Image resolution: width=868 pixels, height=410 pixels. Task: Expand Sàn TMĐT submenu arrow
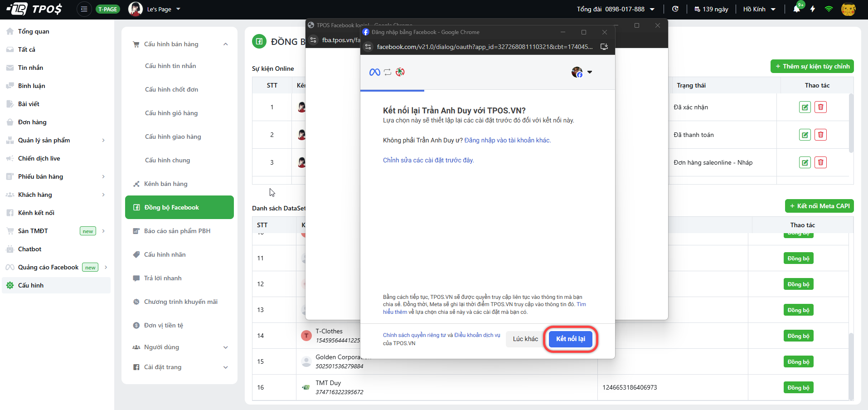click(x=103, y=231)
